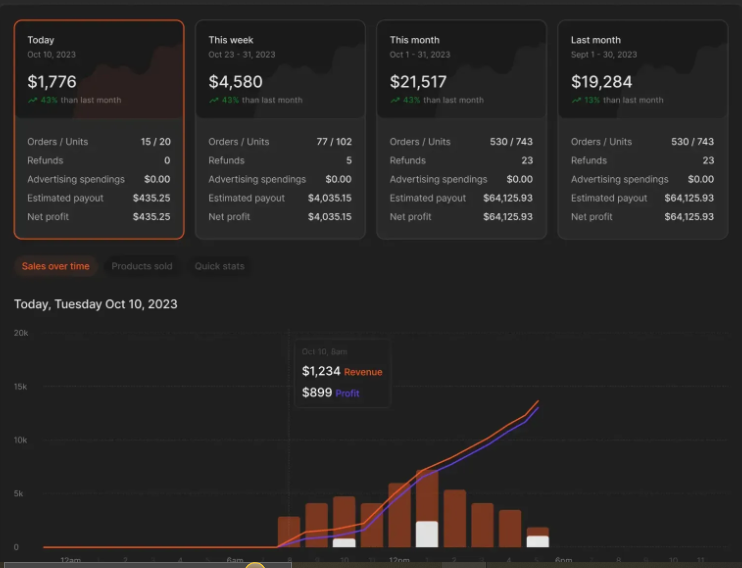Click the Profit label in the chart tooltip
The image size is (742, 568).
point(347,393)
